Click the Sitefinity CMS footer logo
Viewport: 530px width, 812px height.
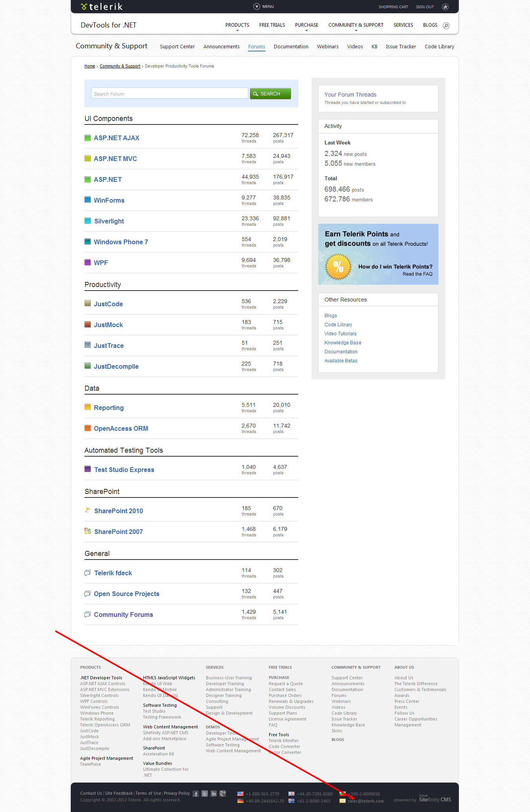click(435, 799)
